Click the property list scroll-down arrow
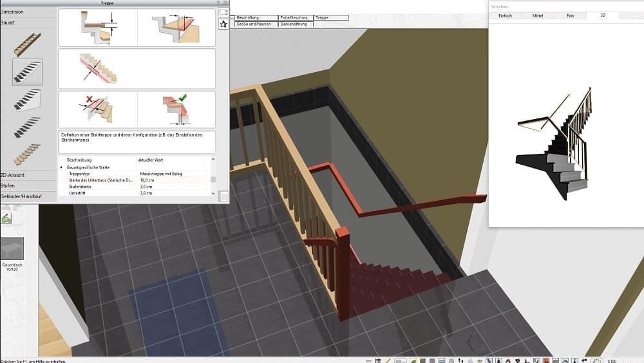 coord(213,193)
